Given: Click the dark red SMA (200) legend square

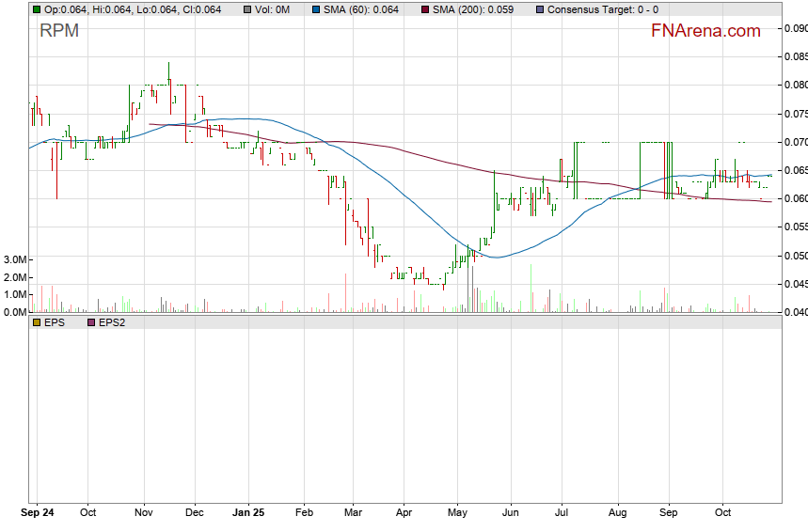Looking at the screenshot, I should [x=424, y=9].
